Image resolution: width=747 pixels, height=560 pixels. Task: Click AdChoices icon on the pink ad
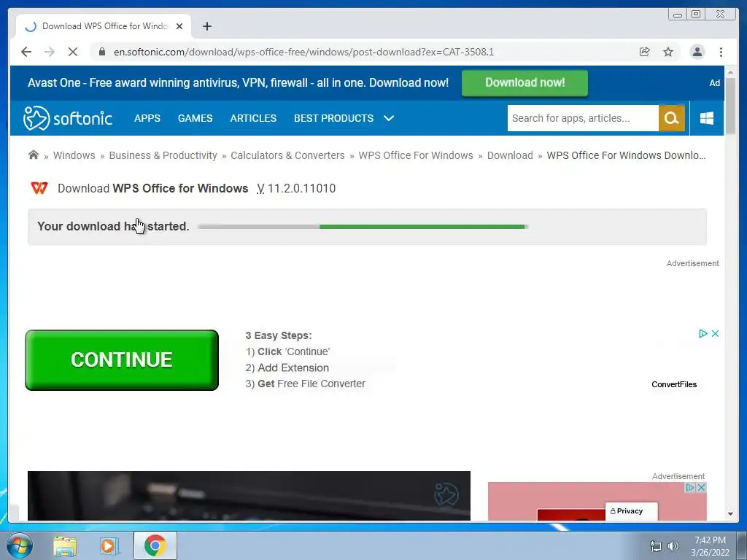point(690,487)
